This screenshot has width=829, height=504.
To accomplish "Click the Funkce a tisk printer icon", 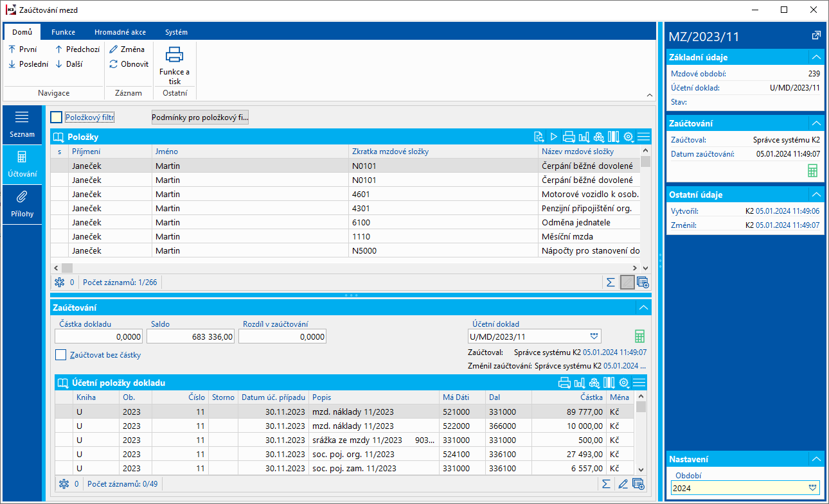I will pyautogui.click(x=174, y=55).
